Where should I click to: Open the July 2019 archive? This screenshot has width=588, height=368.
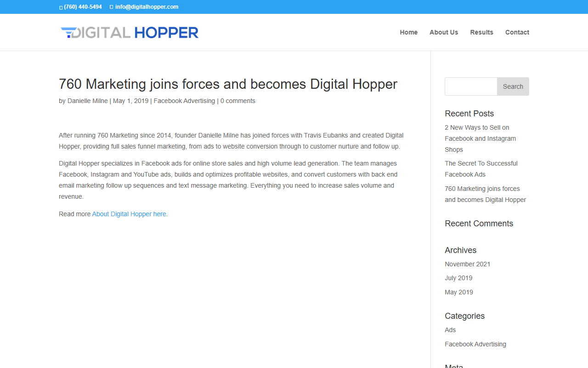(x=458, y=278)
